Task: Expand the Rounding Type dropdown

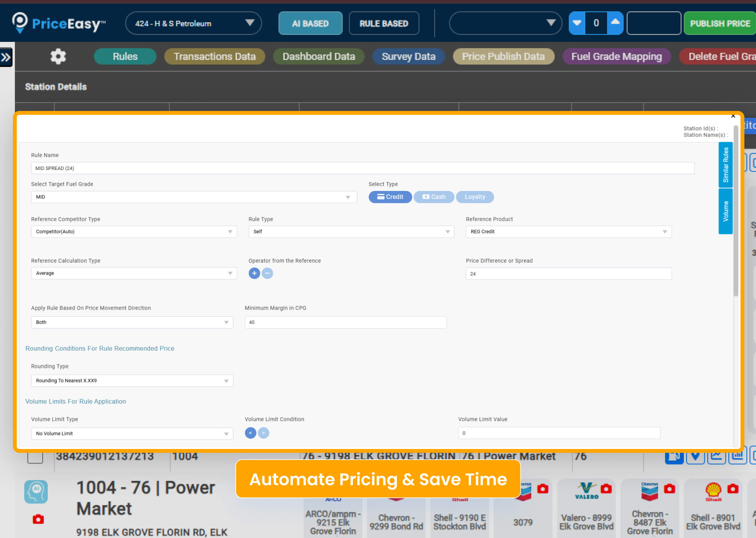Action: (x=132, y=381)
